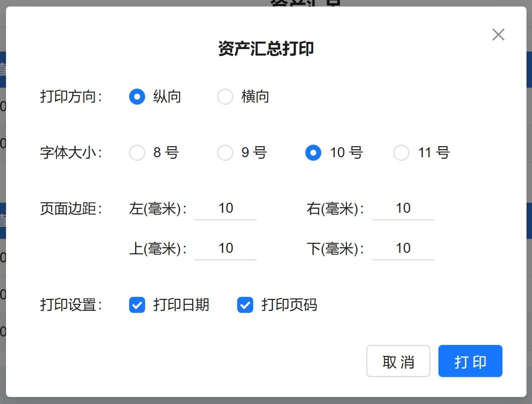Click the 页面边距 row label

(x=71, y=209)
